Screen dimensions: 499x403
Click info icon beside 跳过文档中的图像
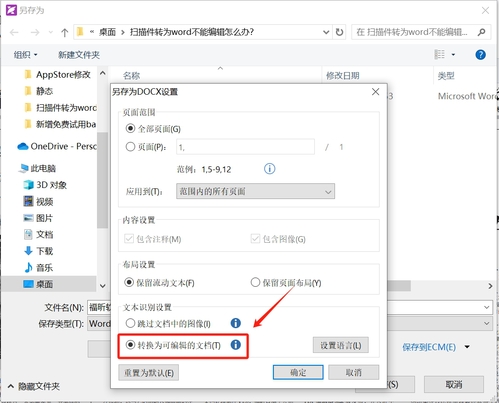point(236,323)
